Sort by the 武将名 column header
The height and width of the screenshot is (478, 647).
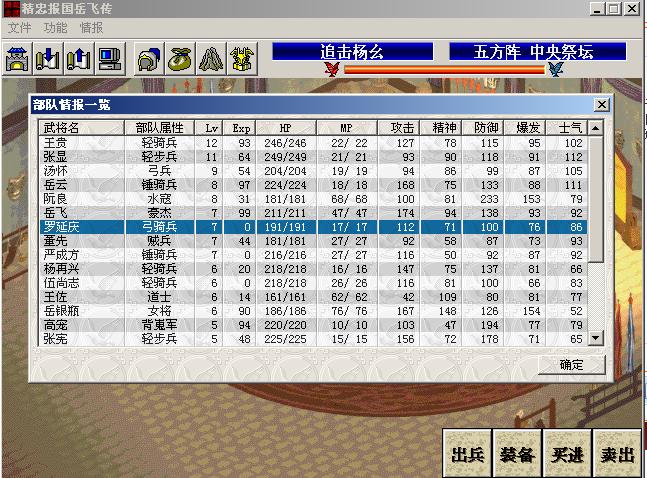click(81, 128)
